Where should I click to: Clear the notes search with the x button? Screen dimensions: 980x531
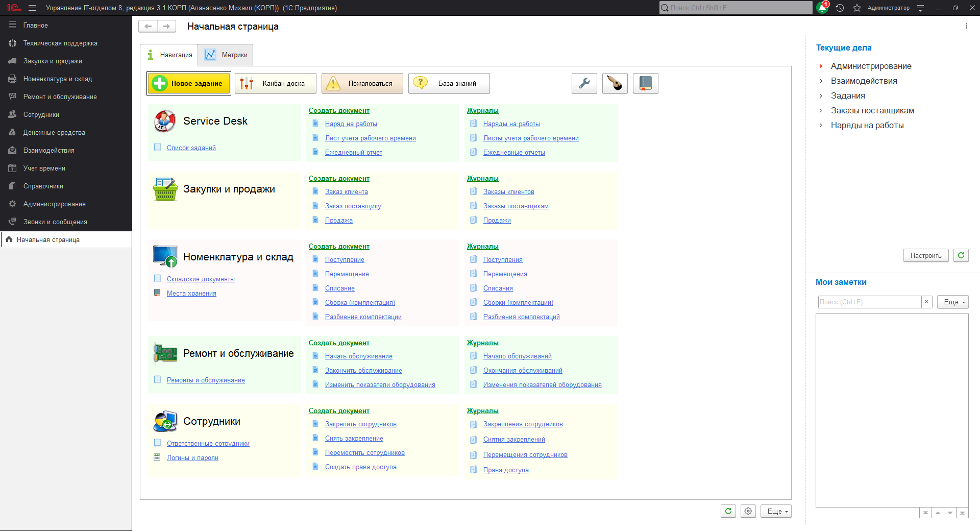tap(926, 302)
